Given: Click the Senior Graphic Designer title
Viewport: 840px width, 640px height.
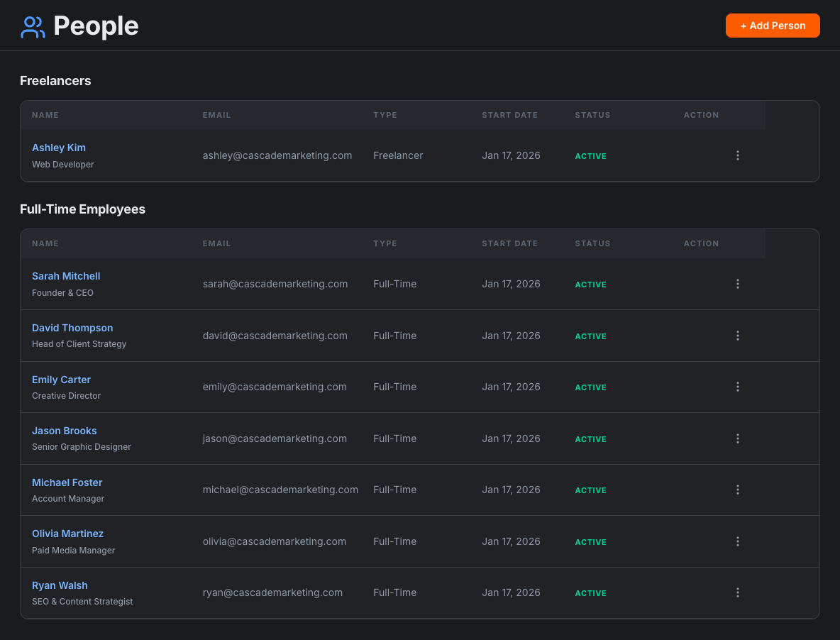Looking at the screenshot, I should coord(82,447).
